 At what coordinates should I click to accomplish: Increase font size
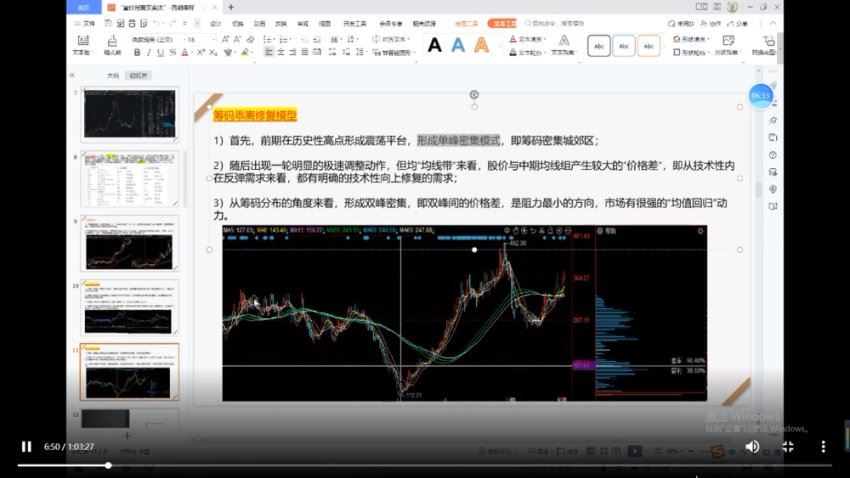226,40
